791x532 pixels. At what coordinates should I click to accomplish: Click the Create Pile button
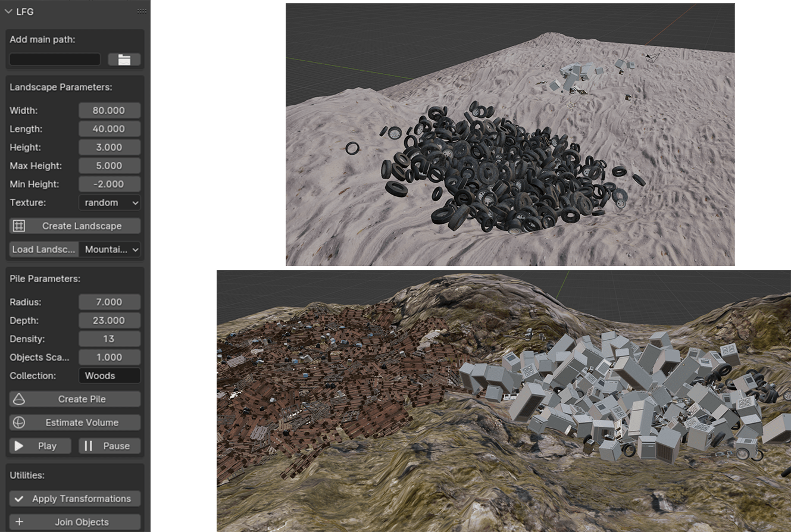[75, 399]
